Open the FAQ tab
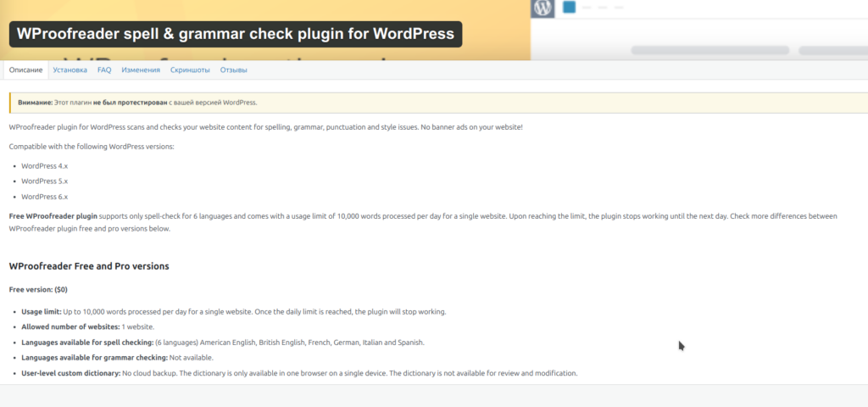The image size is (868, 407). tap(104, 70)
